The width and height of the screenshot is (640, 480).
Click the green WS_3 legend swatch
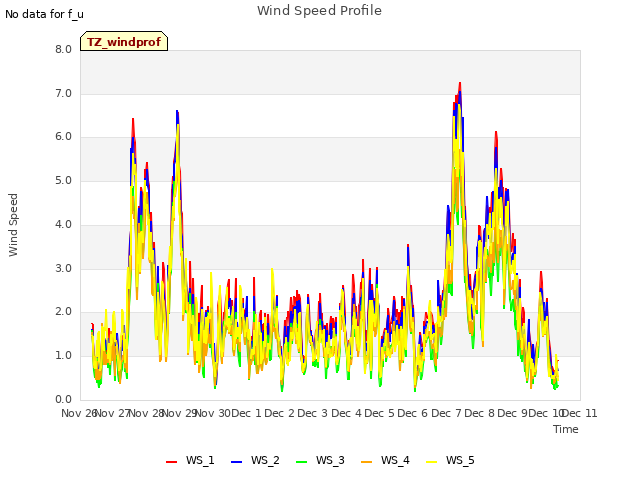(x=301, y=462)
